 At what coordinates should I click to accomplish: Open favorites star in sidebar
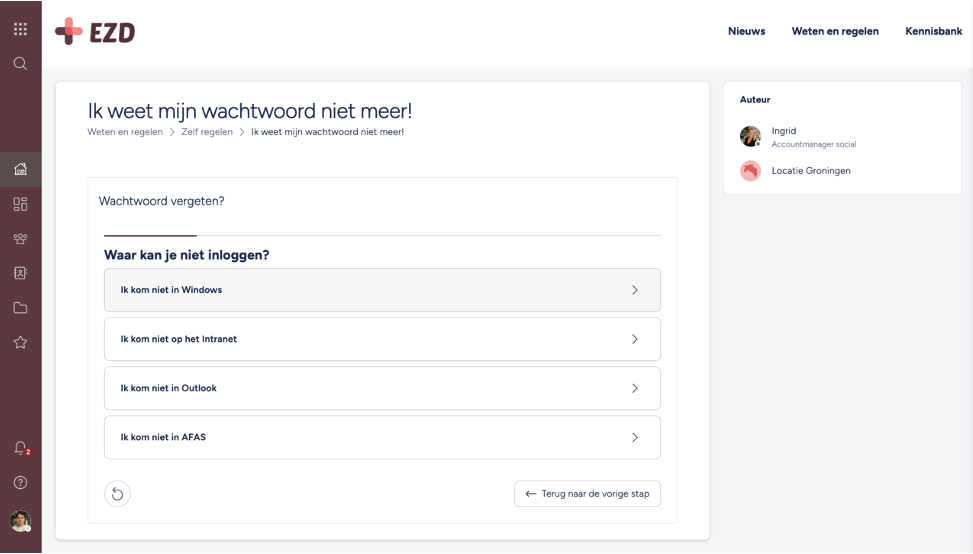[x=20, y=342]
